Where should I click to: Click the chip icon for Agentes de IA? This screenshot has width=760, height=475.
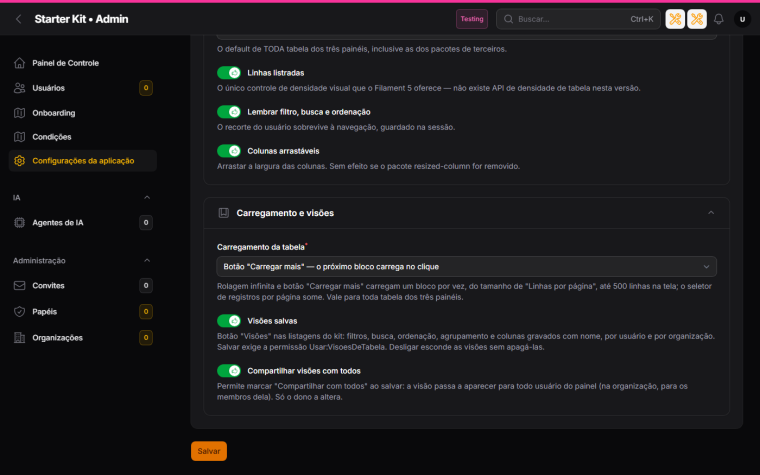point(19,222)
